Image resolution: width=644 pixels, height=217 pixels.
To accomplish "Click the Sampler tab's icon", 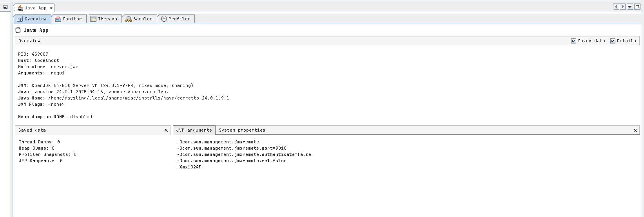I will 129,19.
